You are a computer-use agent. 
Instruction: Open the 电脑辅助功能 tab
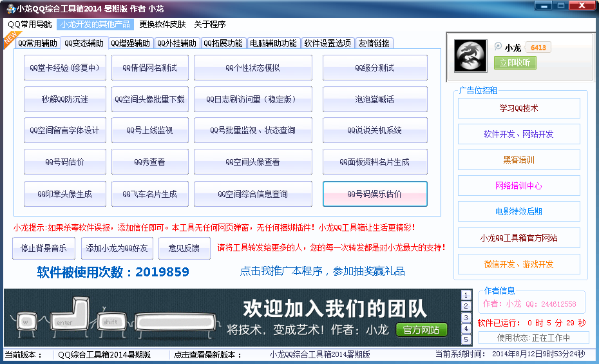click(273, 44)
